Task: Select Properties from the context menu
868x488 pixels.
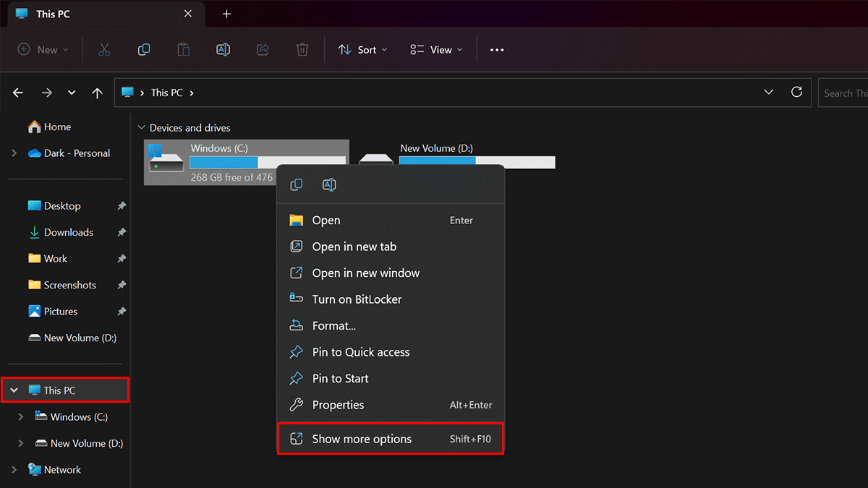Action: pyautogui.click(x=338, y=405)
